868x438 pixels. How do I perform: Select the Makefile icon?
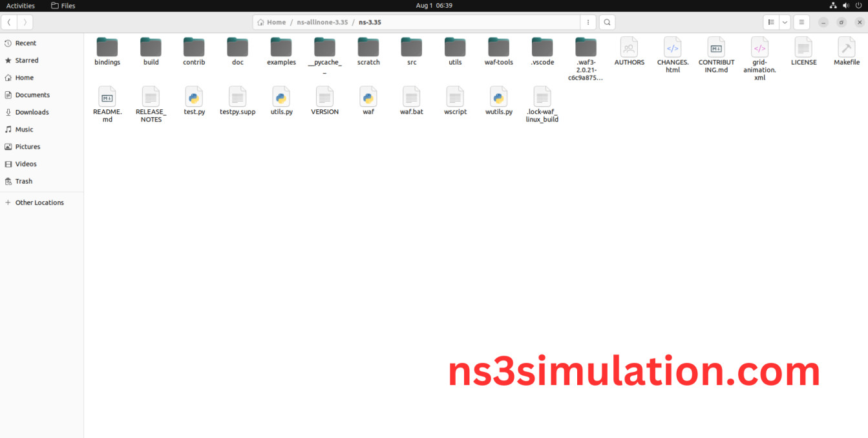click(x=846, y=48)
